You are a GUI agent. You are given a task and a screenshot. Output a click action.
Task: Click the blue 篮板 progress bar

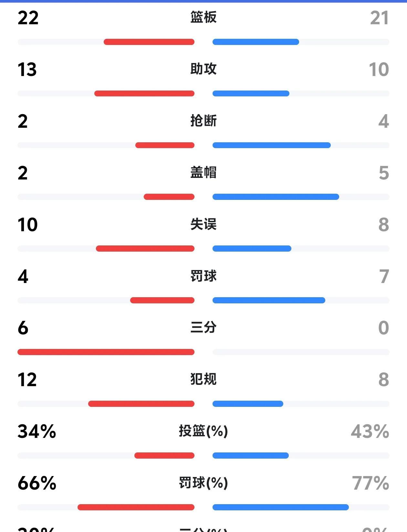tap(256, 42)
